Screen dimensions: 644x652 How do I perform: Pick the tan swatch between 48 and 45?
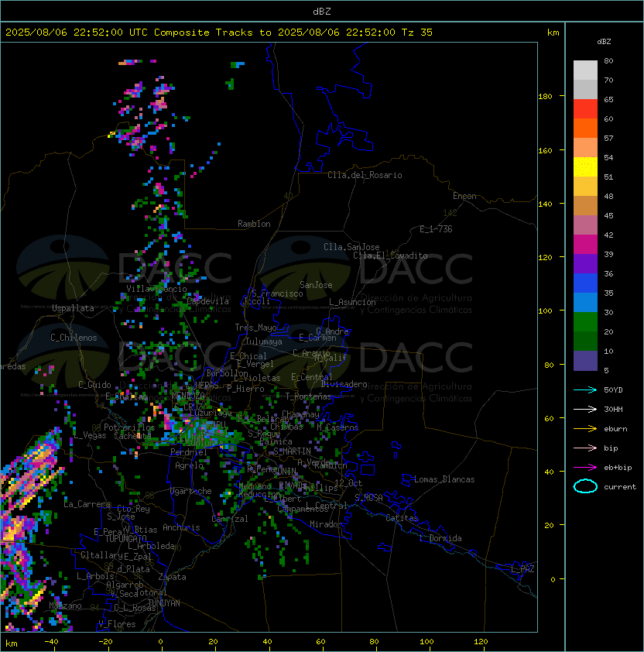pos(585,205)
